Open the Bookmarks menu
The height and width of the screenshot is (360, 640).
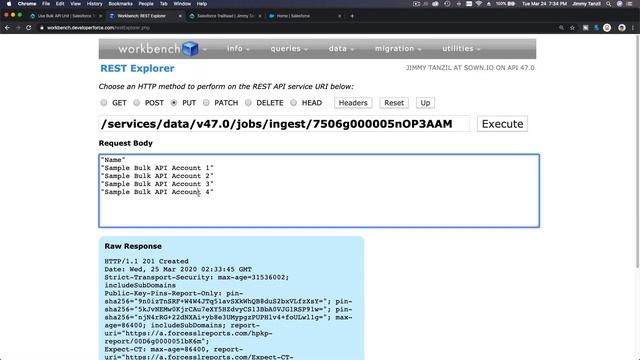pos(120,4)
